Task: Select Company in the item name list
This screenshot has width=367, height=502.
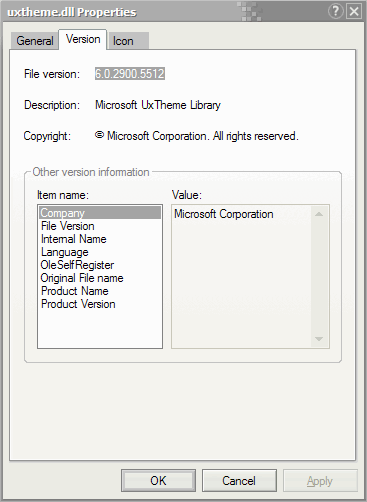Action: 100,213
